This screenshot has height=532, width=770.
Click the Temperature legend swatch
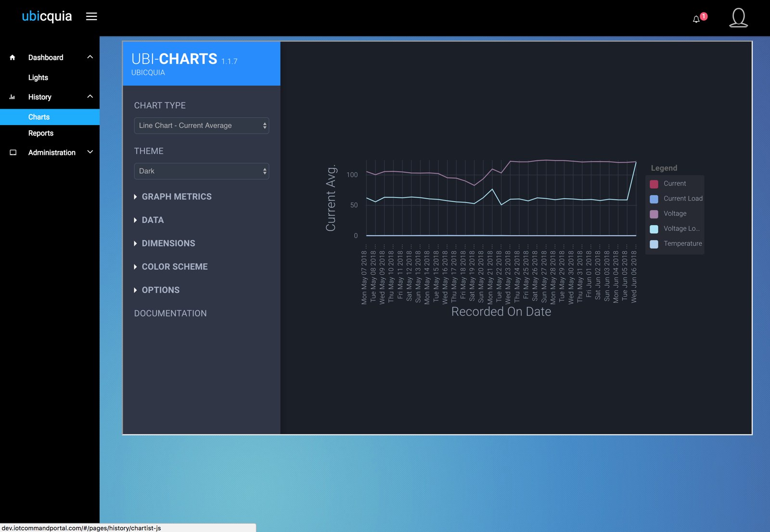[654, 244]
